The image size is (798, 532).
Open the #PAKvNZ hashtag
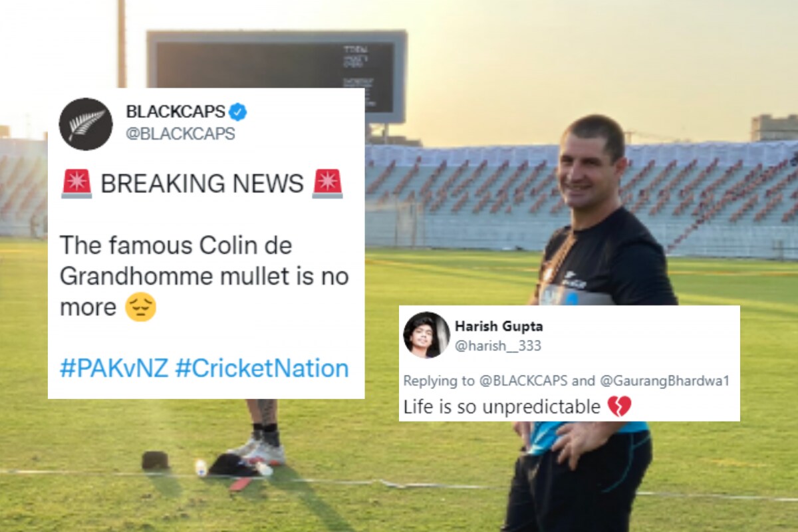coord(114,368)
